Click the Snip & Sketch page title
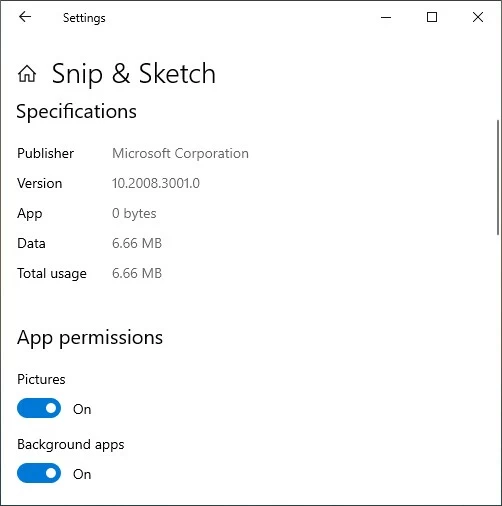The height and width of the screenshot is (506, 502). click(134, 74)
